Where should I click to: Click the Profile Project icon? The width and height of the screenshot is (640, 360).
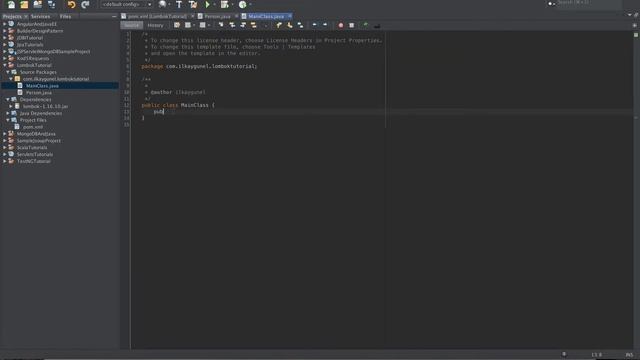[x=242, y=4]
